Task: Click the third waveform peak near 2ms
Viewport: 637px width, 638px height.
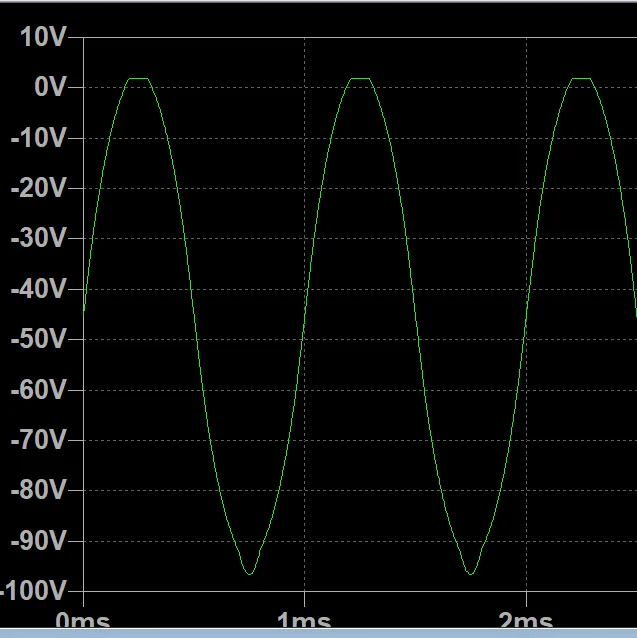Action: (581, 78)
